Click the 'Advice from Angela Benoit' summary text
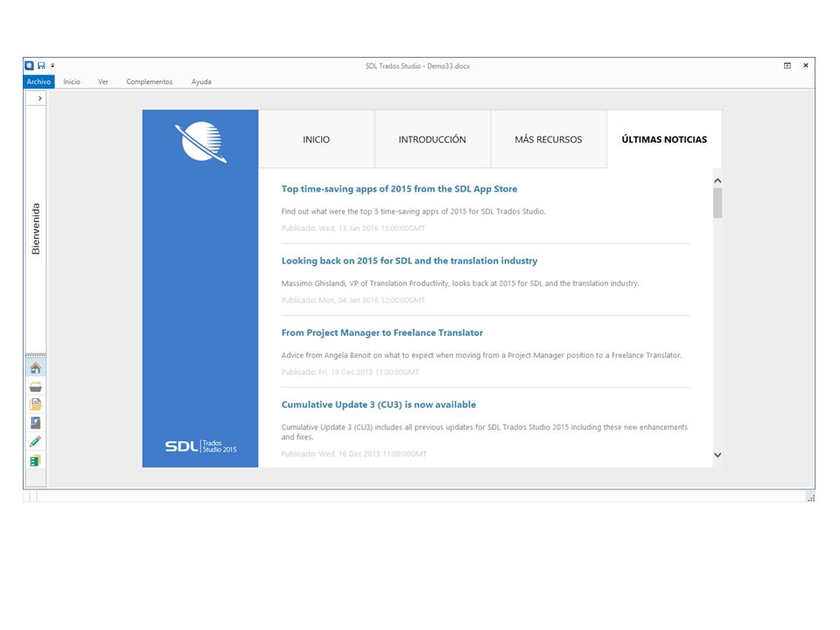This screenshot has height=630, width=840. [481, 355]
